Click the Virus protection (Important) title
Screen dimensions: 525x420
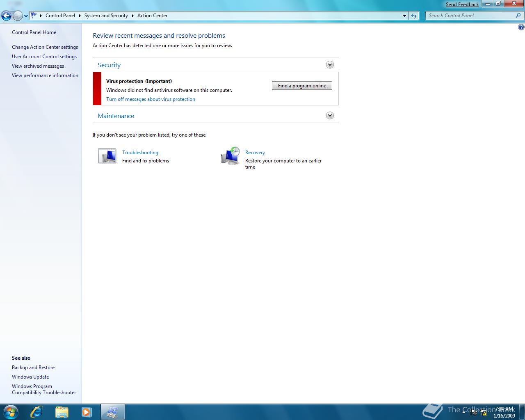tap(139, 81)
